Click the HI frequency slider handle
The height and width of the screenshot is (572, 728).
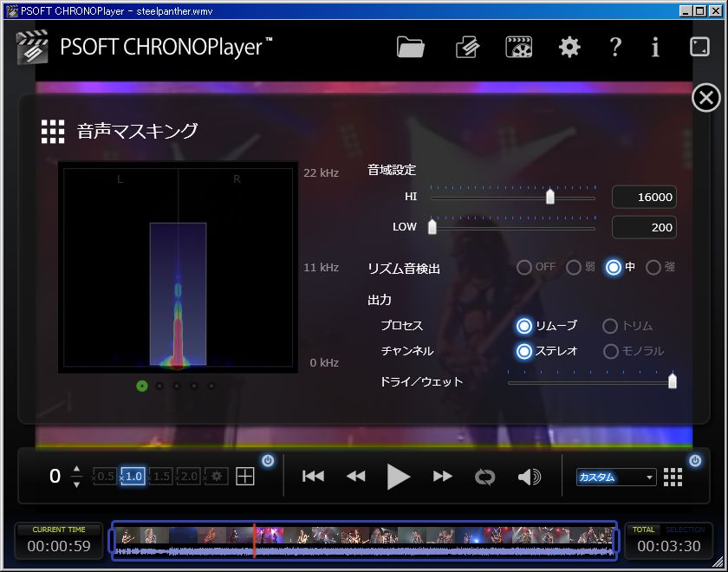(550, 197)
